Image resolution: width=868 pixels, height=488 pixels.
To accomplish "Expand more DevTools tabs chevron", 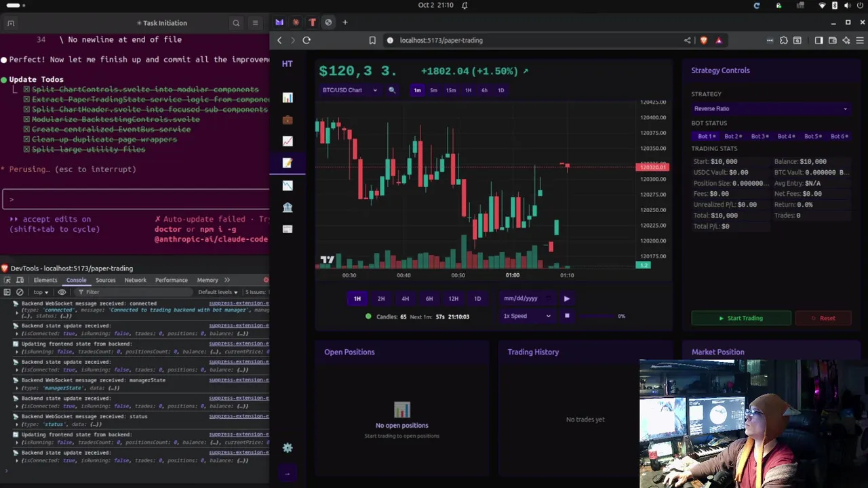I will pos(227,280).
